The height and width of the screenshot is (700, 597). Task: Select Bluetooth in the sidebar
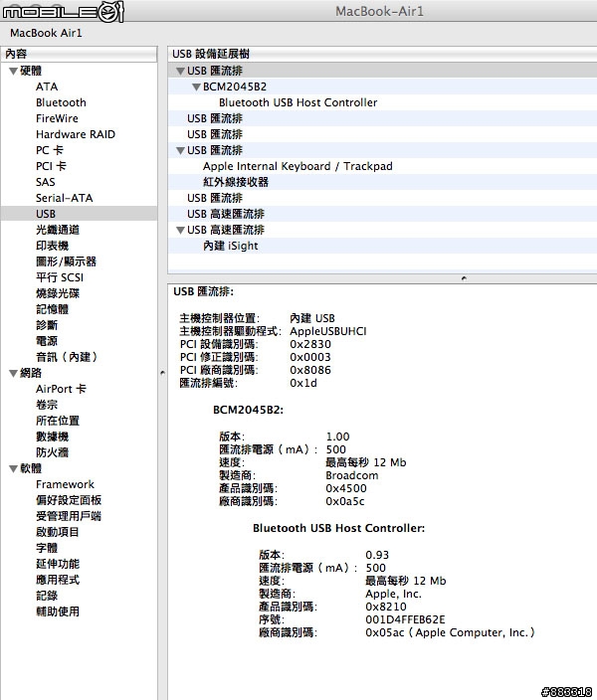pos(61,102)
